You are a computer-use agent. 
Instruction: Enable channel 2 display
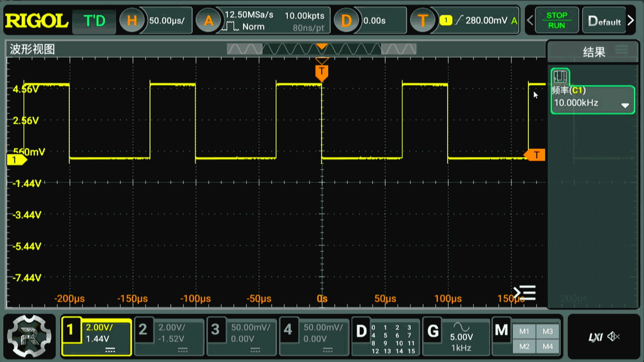click(x=143, y=330)
